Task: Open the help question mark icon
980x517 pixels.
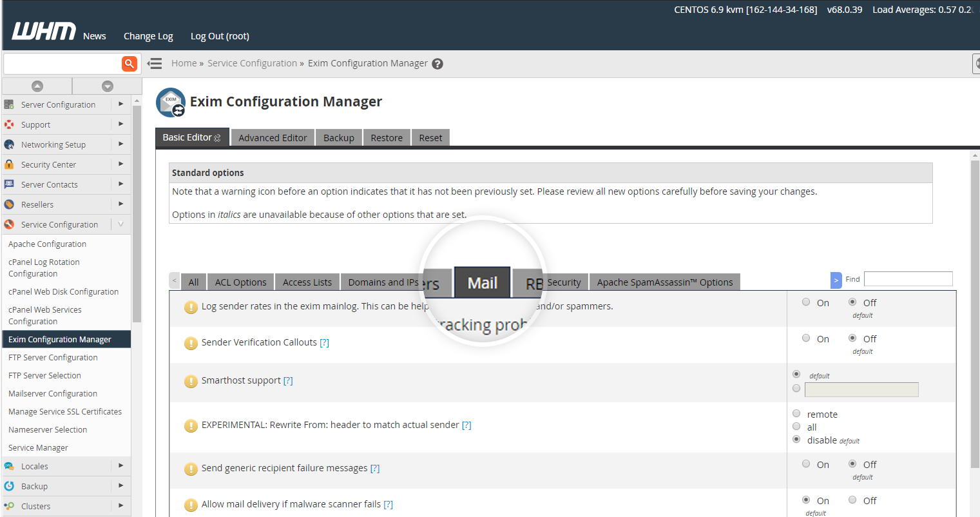Action: click(x=437, y=64)
